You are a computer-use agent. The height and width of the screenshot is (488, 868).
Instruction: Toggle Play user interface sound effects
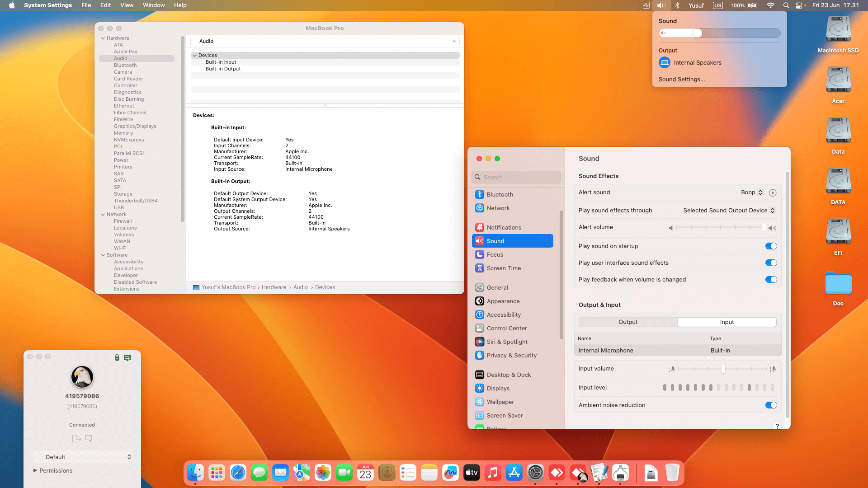[x=771, y=263]
